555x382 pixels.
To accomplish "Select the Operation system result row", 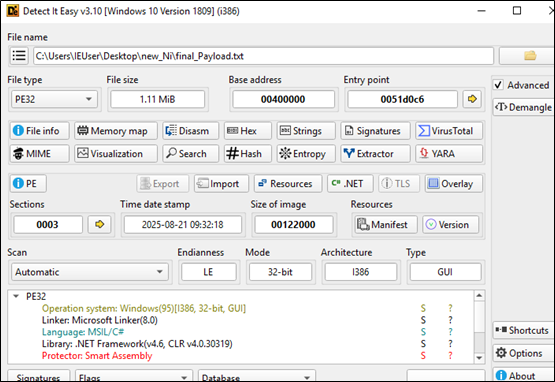I will point(241,308).
